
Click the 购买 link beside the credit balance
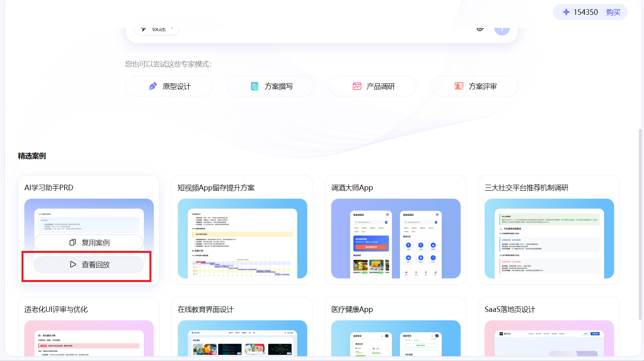pyautogui.click(x=613, y=12)
